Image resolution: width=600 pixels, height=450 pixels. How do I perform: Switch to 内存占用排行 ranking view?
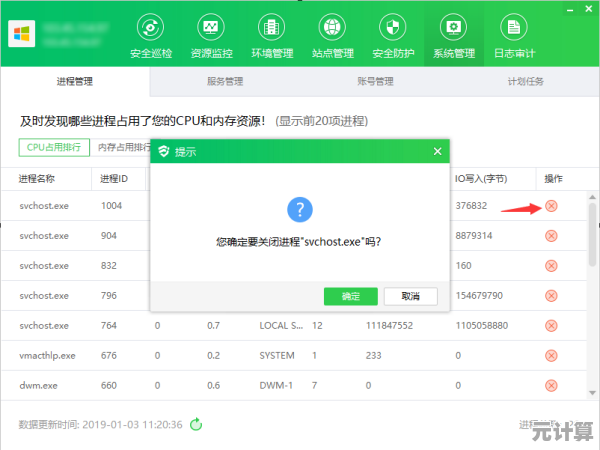click(x=122, y=147)
